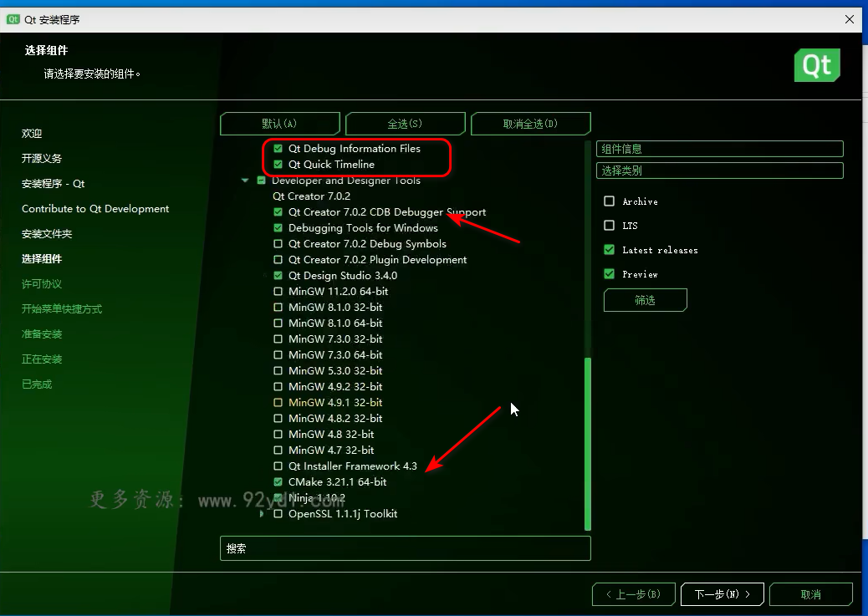Uncheck Qt Creator 7.0.2 CDB Debugger Support

tap(278, 212)
